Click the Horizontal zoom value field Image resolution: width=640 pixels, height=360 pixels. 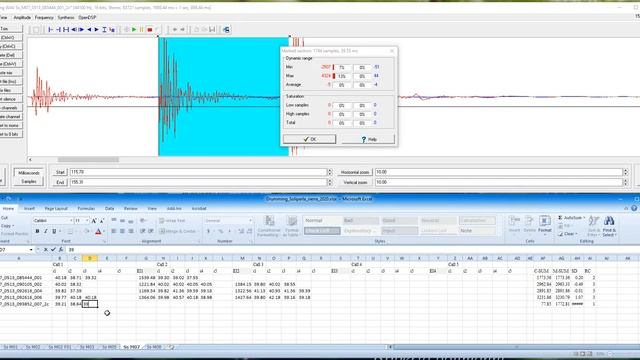pyautogui.click(x=499, y=172)
